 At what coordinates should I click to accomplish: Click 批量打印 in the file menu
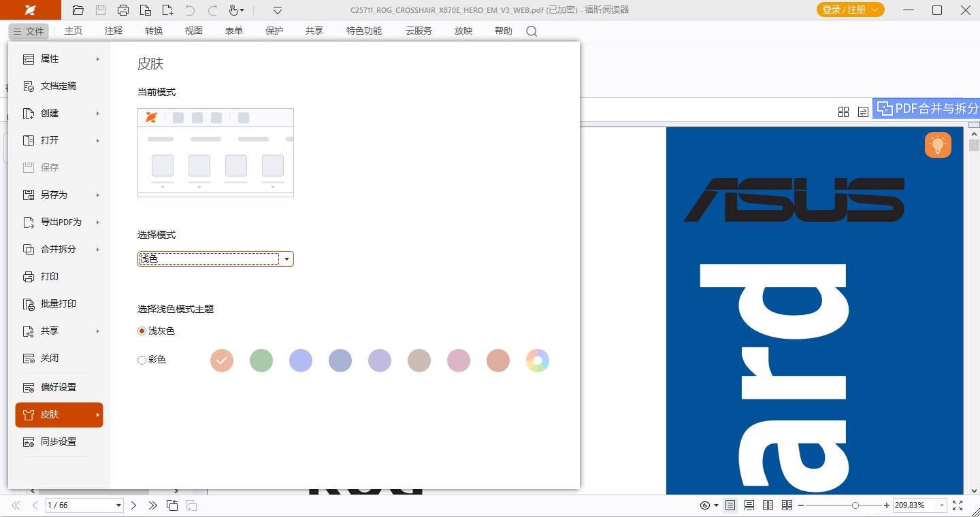59,304
